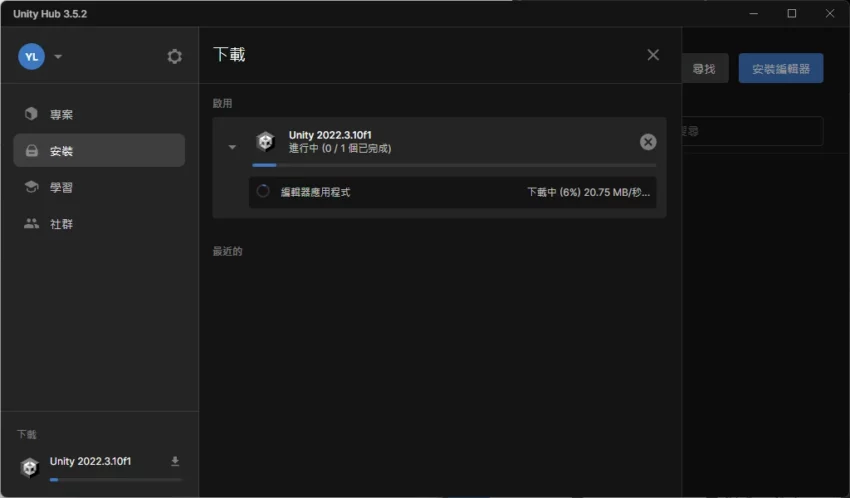
Task: Click the download arrow icon in bottom sidebar
Action: pyautogui.click(x=175, y=461)
